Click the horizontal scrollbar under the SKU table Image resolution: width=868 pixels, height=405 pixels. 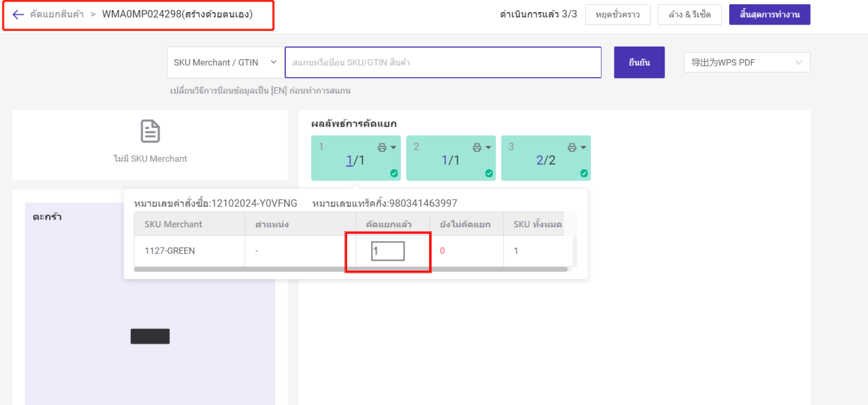[x=350, y=269]
